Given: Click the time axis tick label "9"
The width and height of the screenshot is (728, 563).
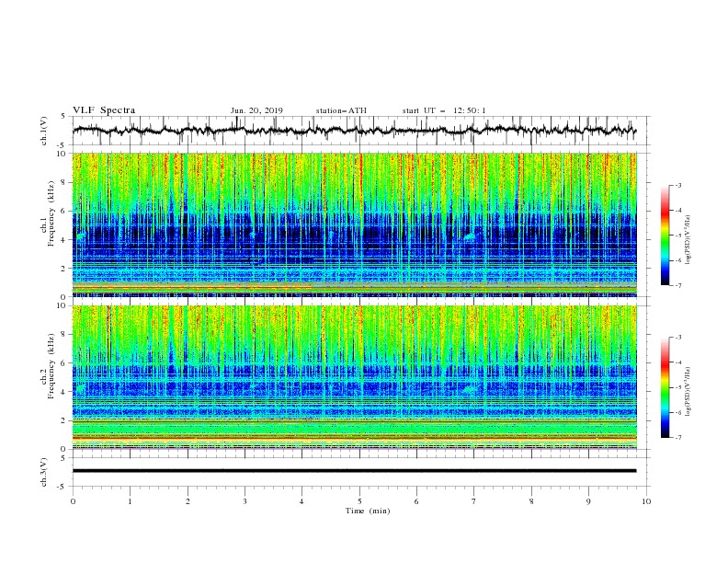Looking at the screenshot, I should click(588, 501).
